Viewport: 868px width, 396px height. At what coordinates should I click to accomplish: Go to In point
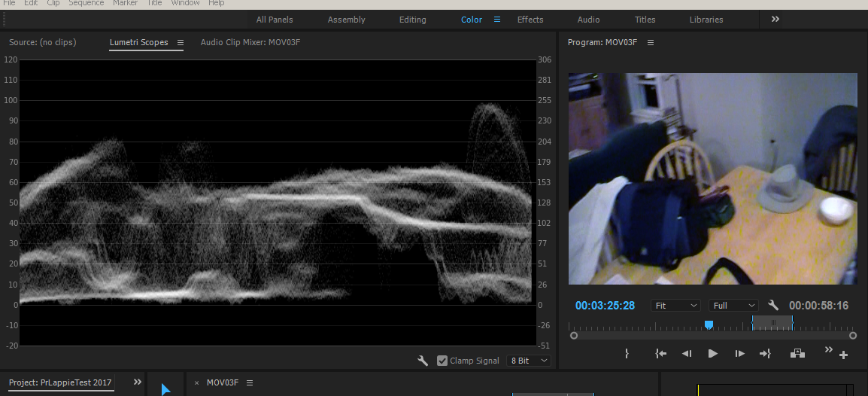pos(660,353)
